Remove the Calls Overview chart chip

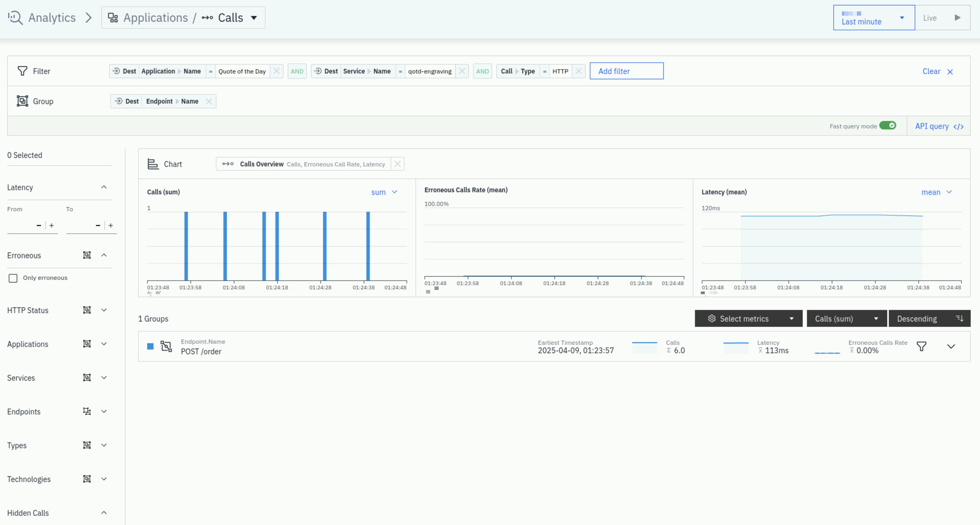pos(397,164)
